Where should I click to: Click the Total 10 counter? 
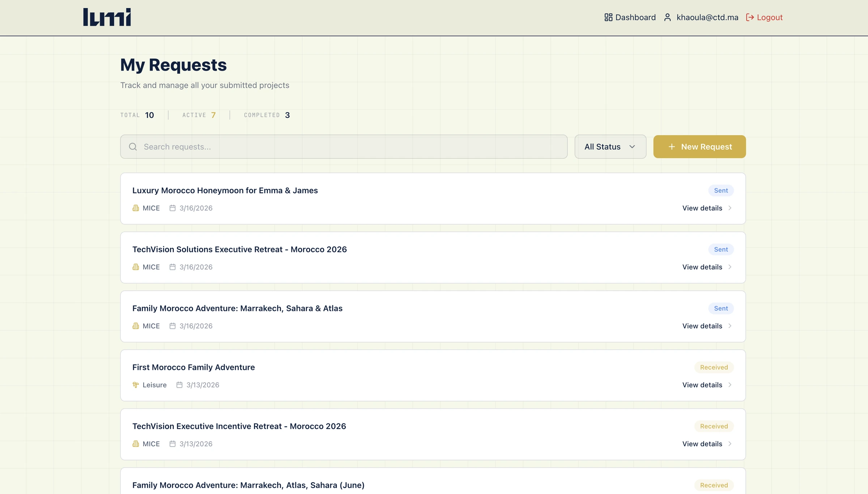pyautogui.click(x=137, y=115)
